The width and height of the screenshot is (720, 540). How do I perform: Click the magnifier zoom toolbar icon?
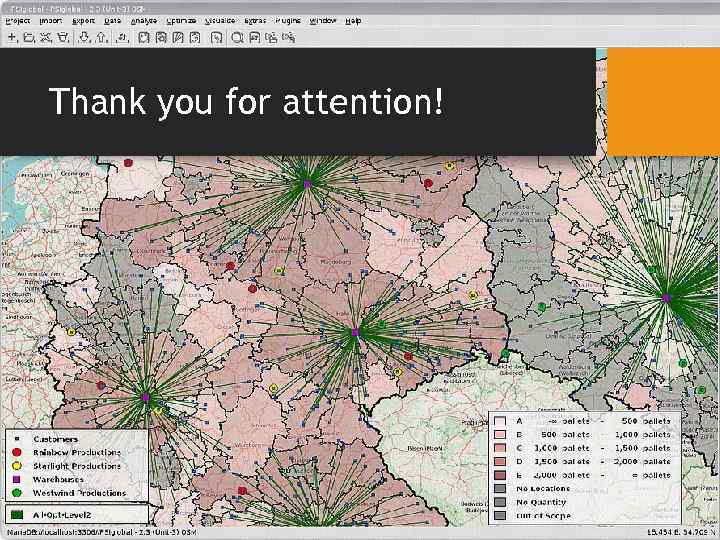[237, 38]
